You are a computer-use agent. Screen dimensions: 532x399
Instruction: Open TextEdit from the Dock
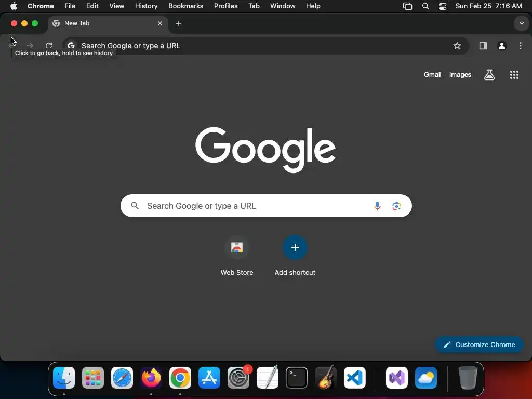(x=268, y=378)
